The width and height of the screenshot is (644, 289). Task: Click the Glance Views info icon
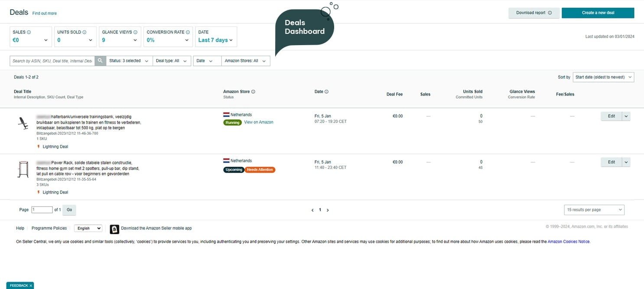click(136, 32)
